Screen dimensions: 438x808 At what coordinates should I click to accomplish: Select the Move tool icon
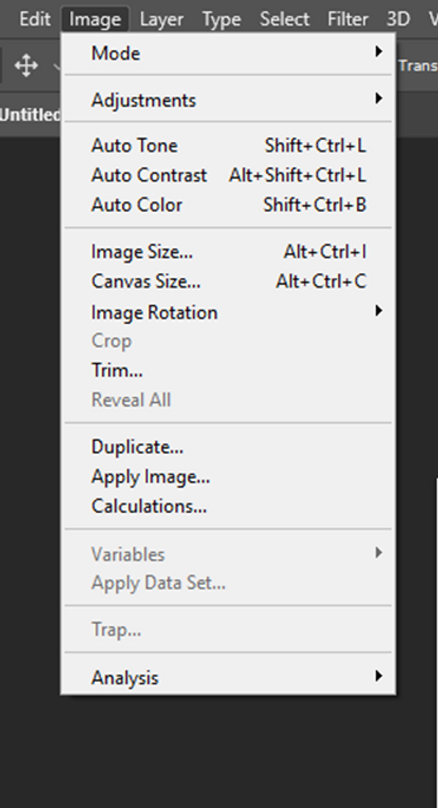[26, 66]
